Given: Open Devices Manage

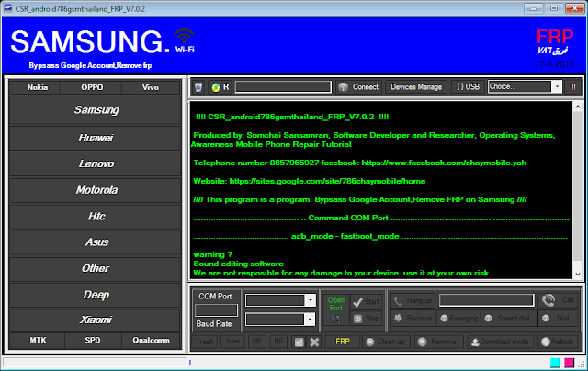Looking at the screenshot, I should pyautogui.click(x=416, y=87).
